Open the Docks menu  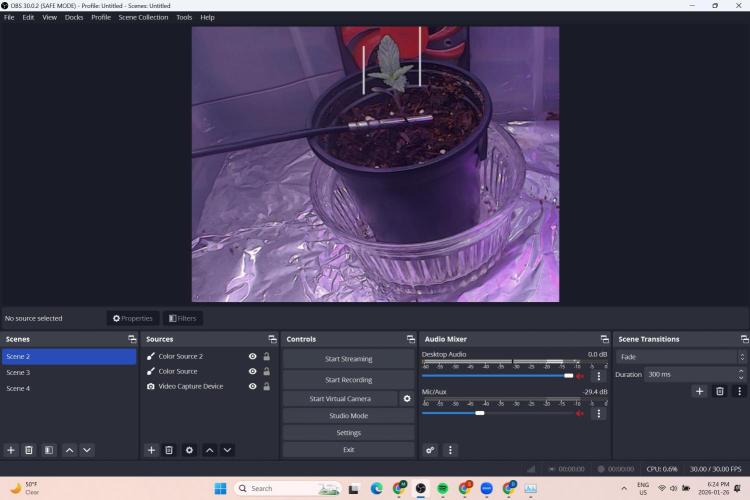[x=74, y=17]
